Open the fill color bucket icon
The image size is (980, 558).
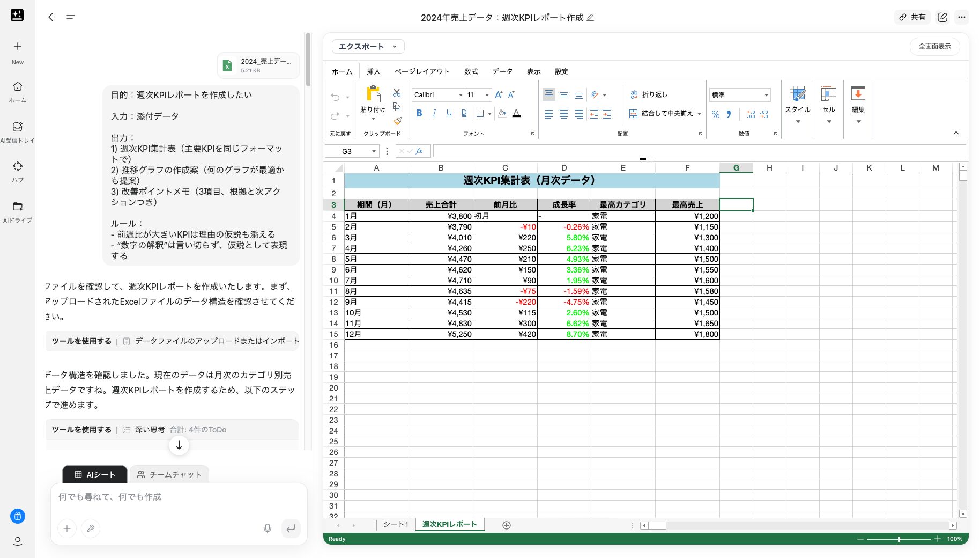point(502,113)
